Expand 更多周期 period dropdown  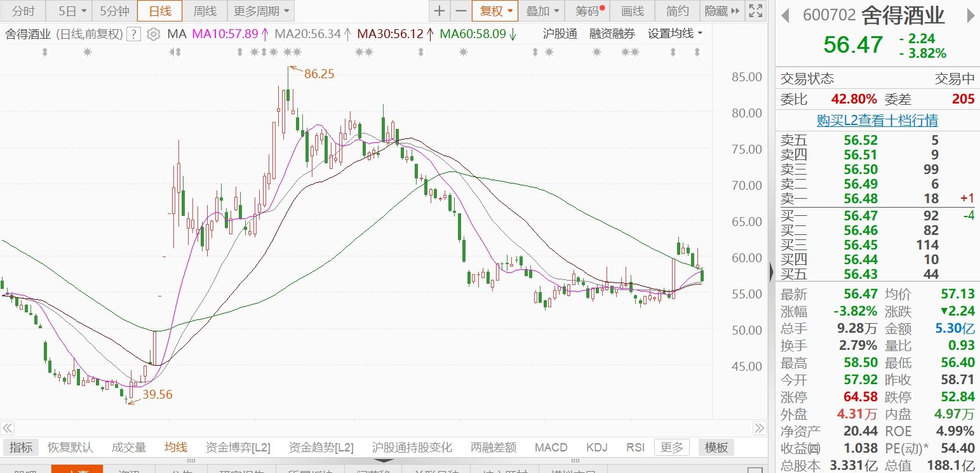coord(260,11)
